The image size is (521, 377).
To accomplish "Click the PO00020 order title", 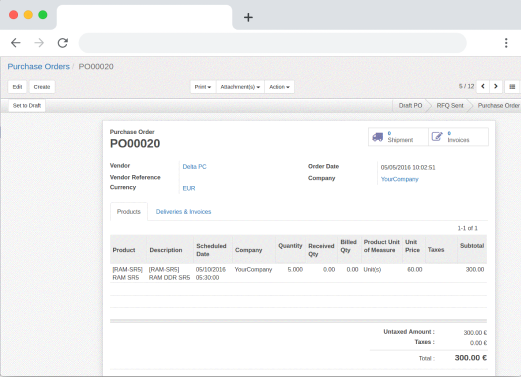I will click(x=135, y=144).
